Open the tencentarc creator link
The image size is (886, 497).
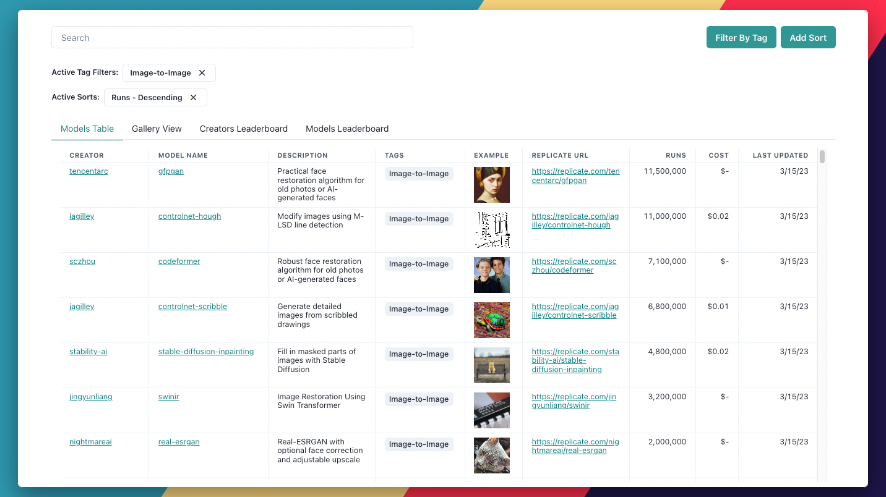89,171
